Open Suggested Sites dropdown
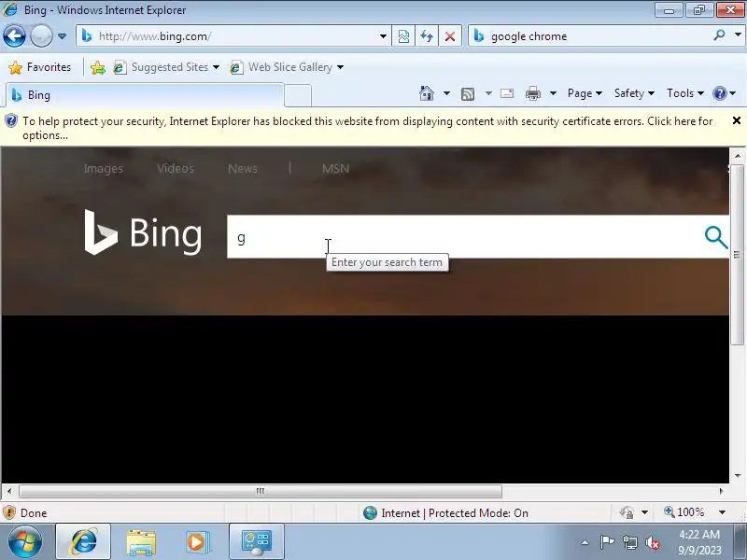This screenshot has width=747, height=560. coord(167,67)
